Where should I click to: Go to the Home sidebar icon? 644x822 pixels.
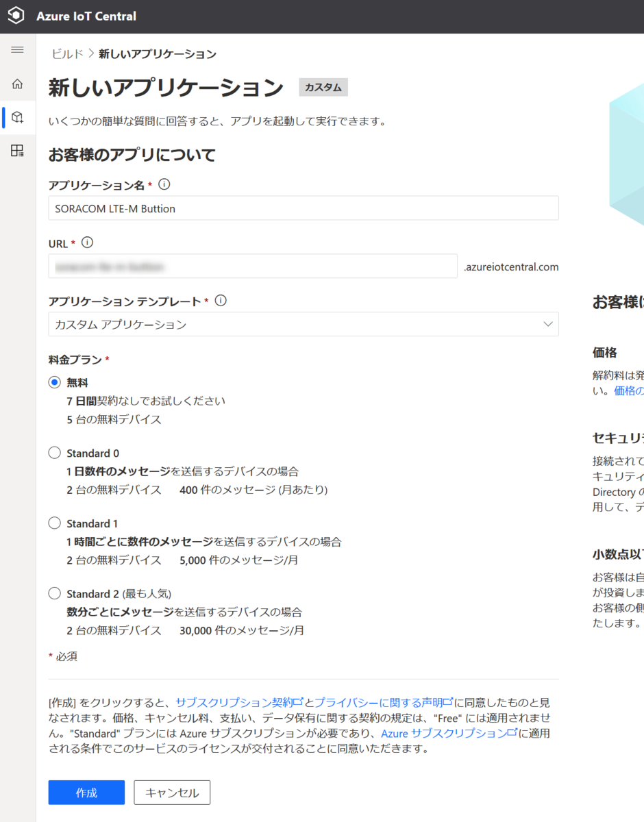18,84
